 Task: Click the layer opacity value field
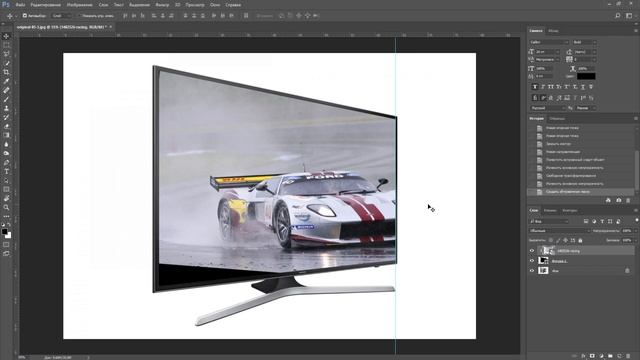click(x=627, y=231)
